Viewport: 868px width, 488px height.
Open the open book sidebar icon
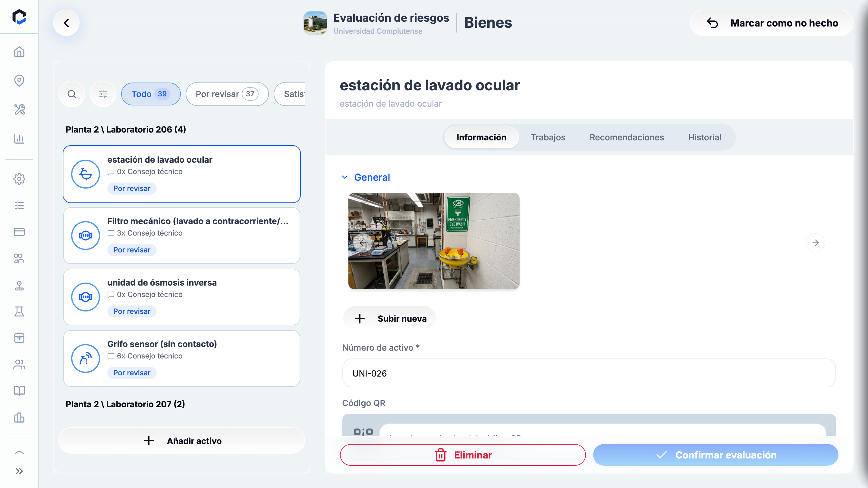click(x=19, y=391)
